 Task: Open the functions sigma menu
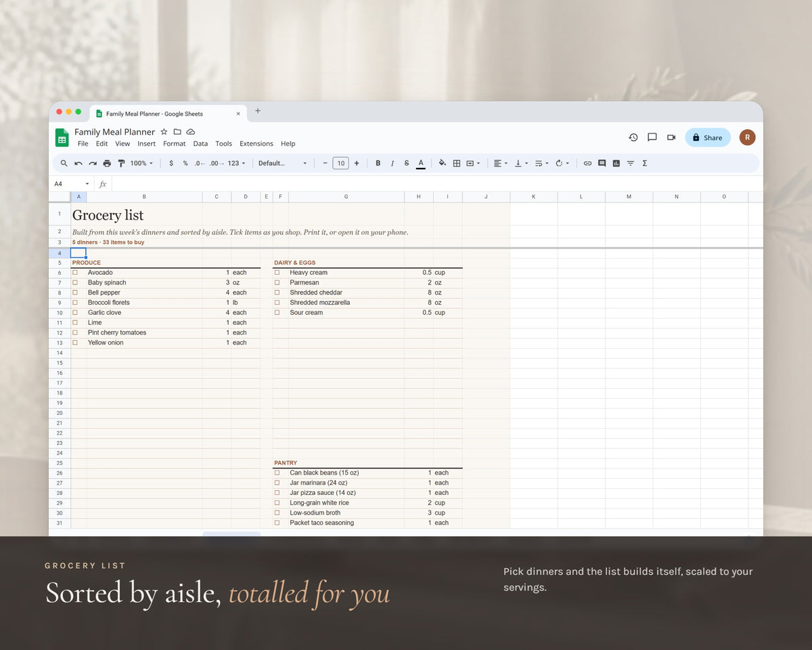pos(644,163)
